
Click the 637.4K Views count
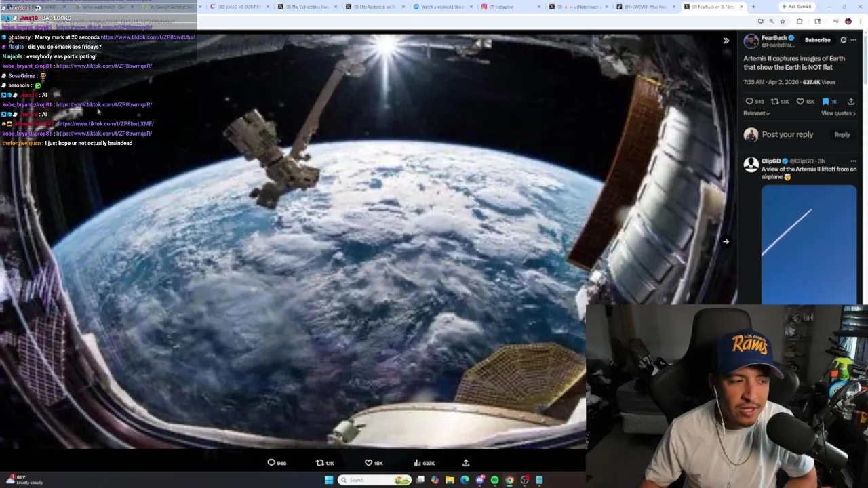pyautogui.click(x=819, y=82)
